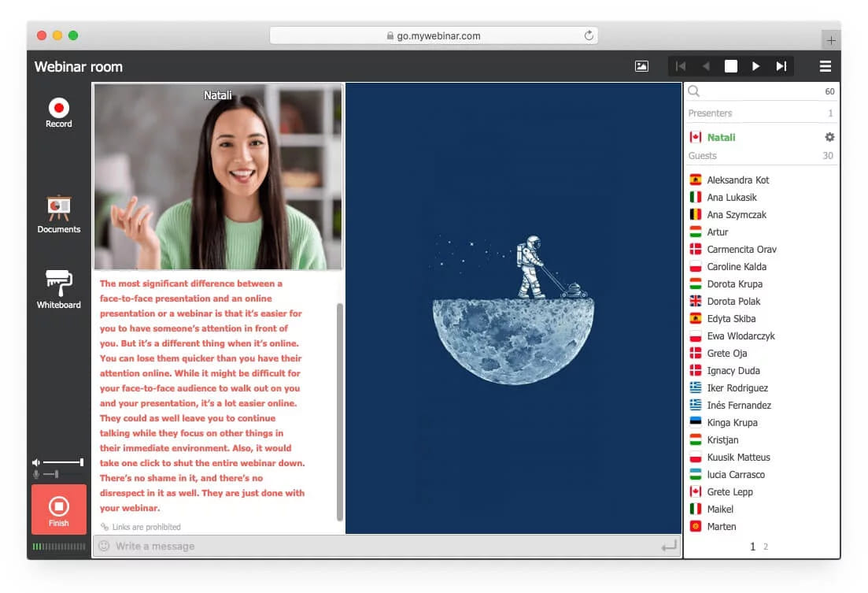Screen dimensions: 868x593
Task: Reload the page in browser
Action: pos(589,35)
